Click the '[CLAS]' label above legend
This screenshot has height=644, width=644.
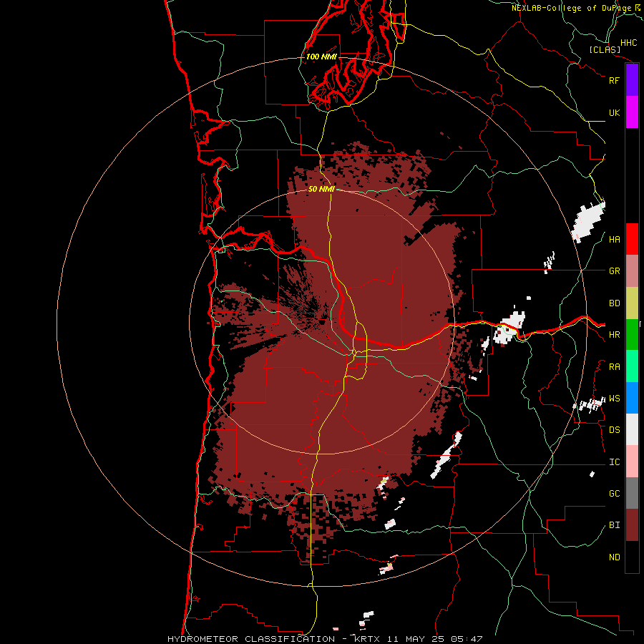click(x=605, y=49)
